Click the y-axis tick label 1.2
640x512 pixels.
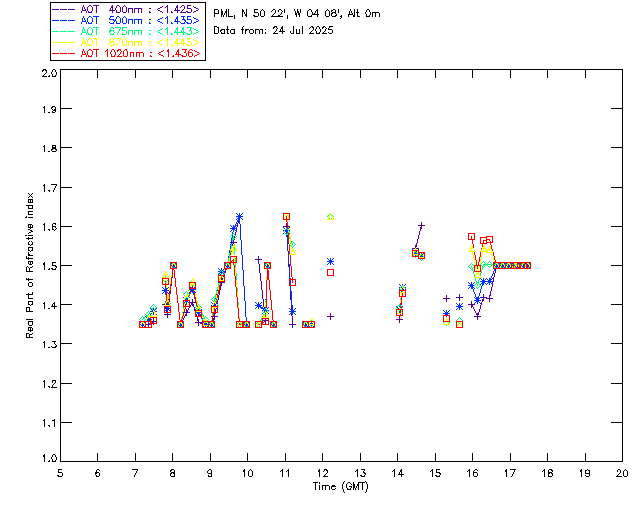click(x=49, y=384)
